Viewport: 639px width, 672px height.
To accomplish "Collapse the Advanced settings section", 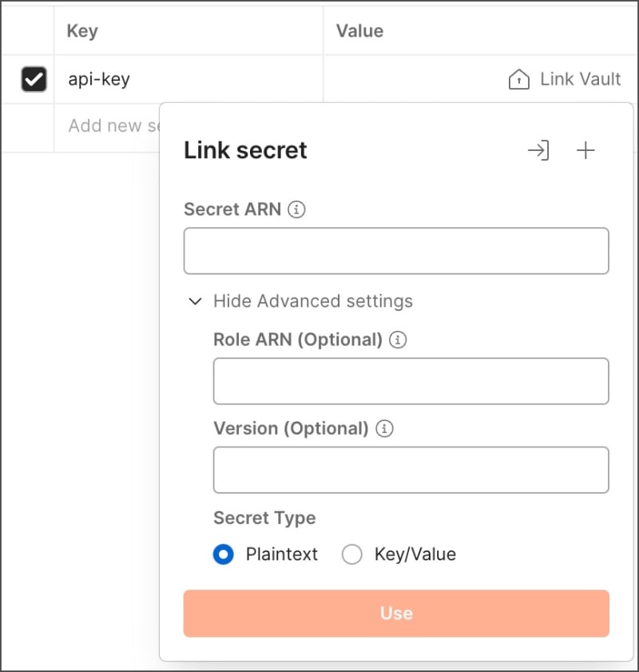I will click(312, 301).
